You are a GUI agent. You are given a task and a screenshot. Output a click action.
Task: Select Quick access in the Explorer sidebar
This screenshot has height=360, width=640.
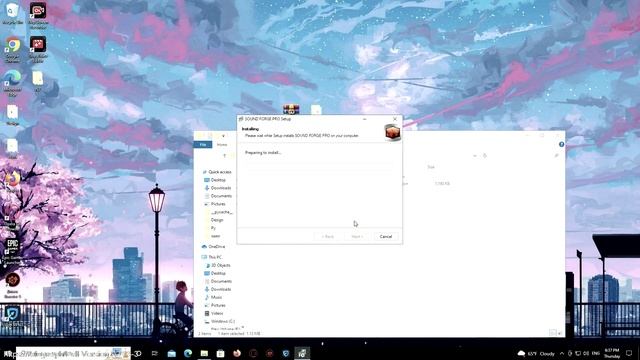click(220, 172)
